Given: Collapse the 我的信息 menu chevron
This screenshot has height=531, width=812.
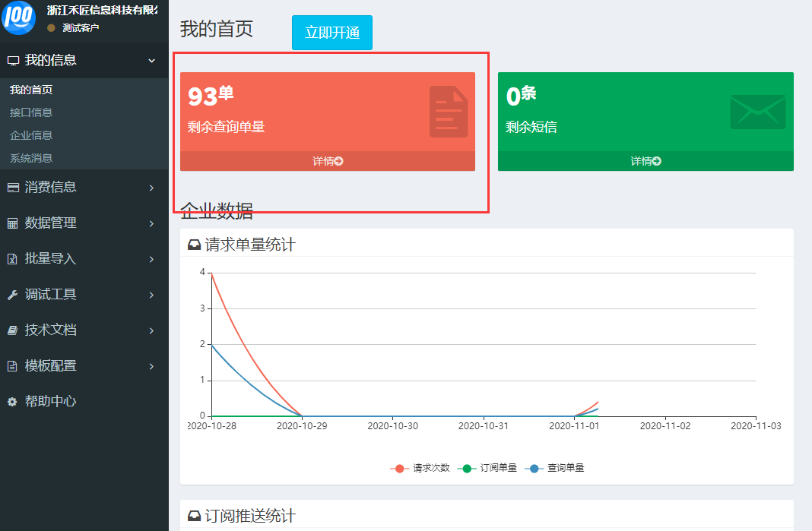Looking at the screenshot, I should point(151,61).
